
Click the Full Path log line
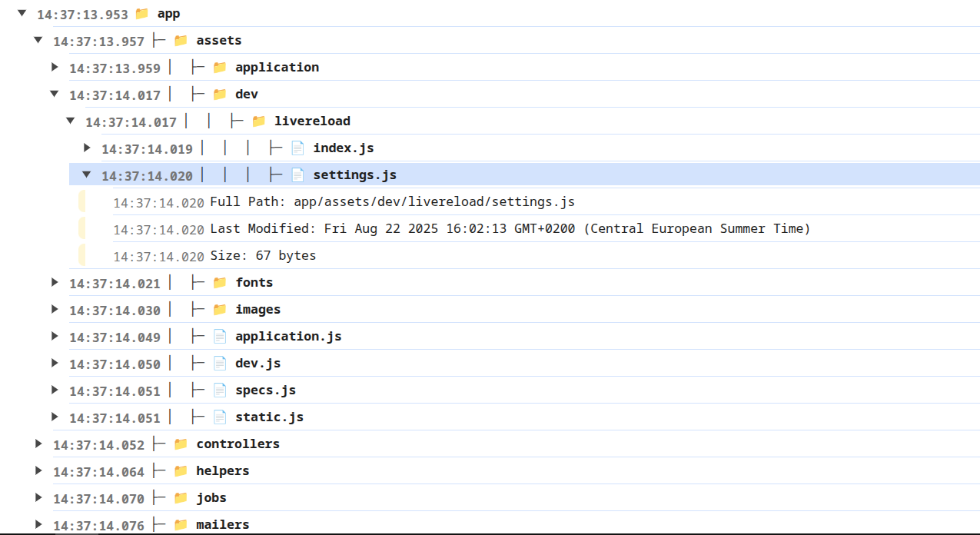pos(392,202)
